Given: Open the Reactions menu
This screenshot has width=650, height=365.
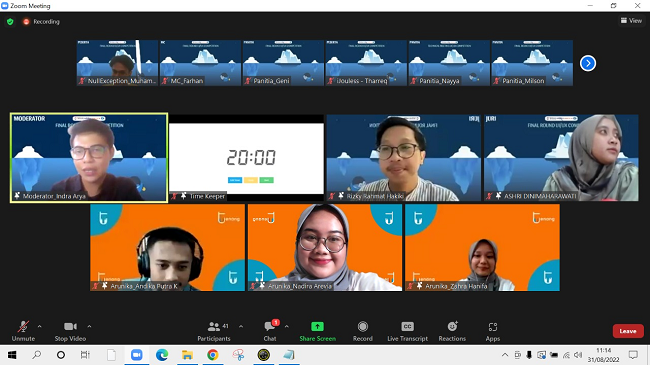Looking at the screenshot, I should [x=452, y=331].
